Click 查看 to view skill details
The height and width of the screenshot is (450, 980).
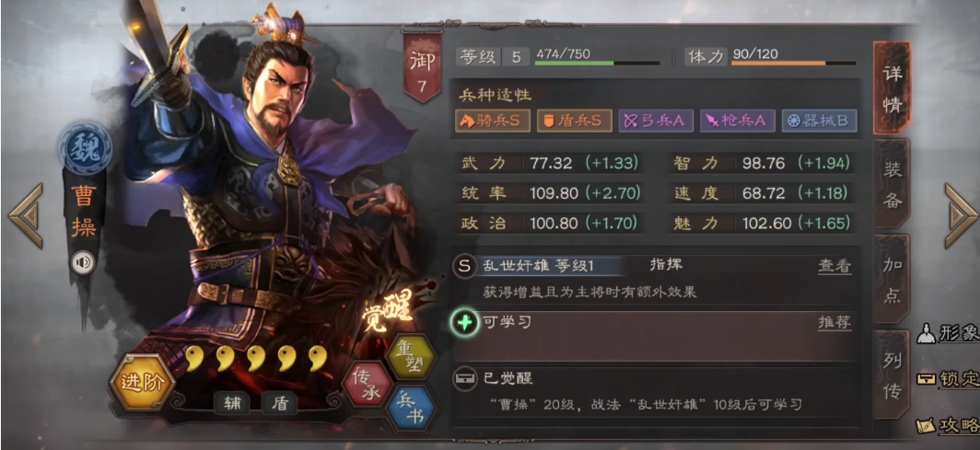coord(834,266)
